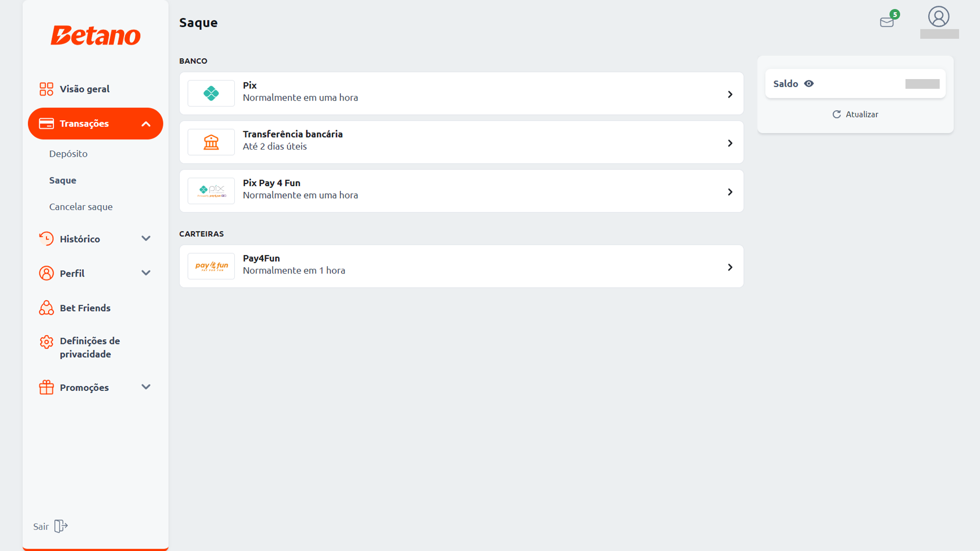
Task: Open Pix Pay 4 Fun via its arrow
Action: coord(730,192)
